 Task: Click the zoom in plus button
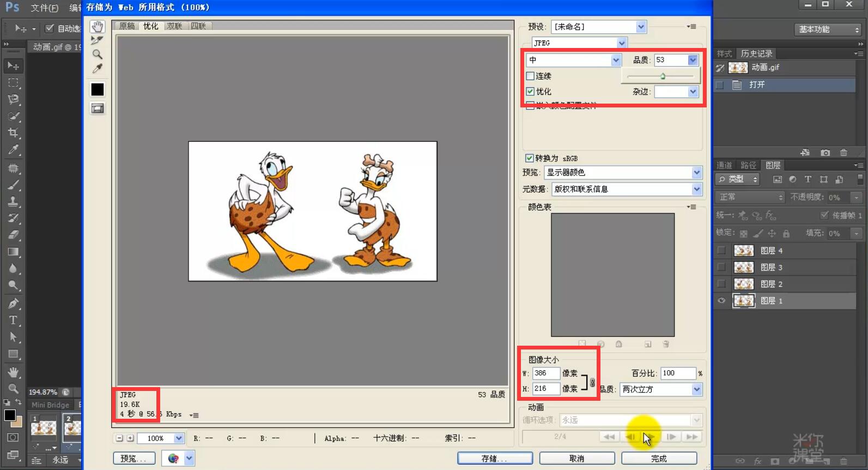(130, 438)
